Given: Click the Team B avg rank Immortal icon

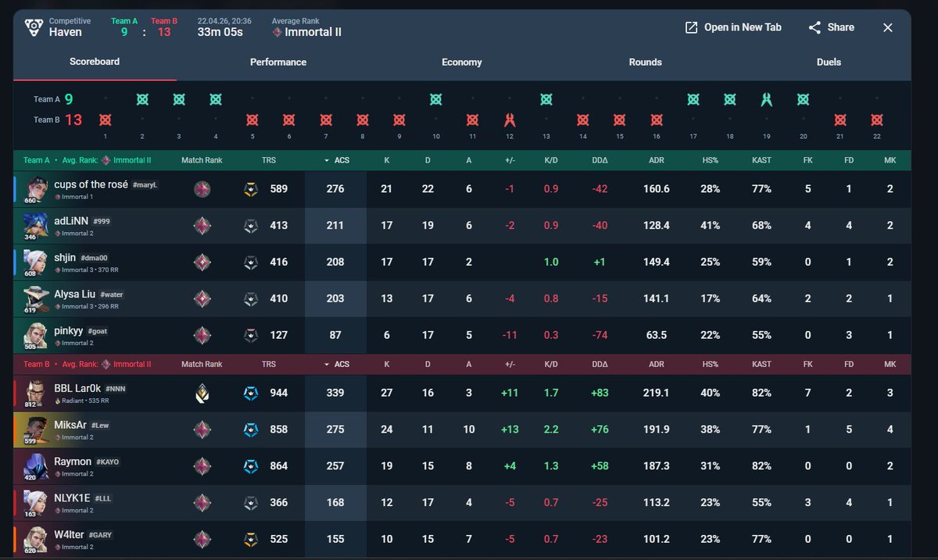Looking at the screenshot, I should pyautogui.click(x=106, y=364).
